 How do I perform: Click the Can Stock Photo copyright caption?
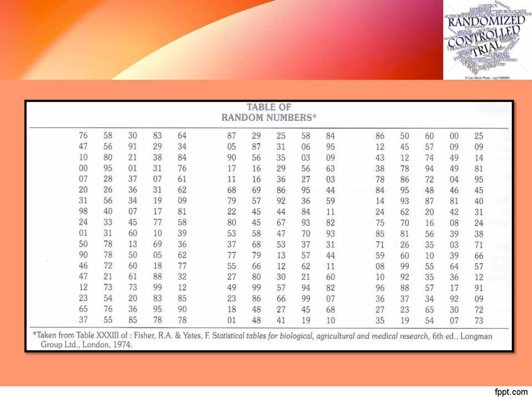(487, 78)
